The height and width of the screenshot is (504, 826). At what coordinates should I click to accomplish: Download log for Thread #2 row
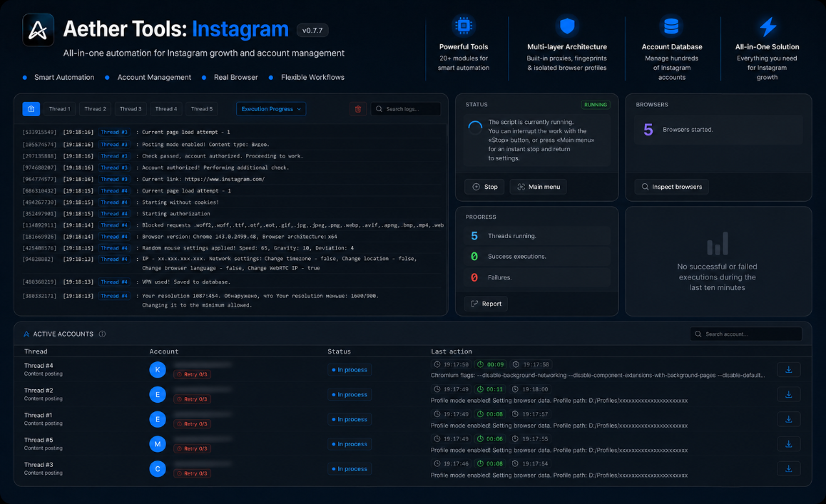coord(789,394)
